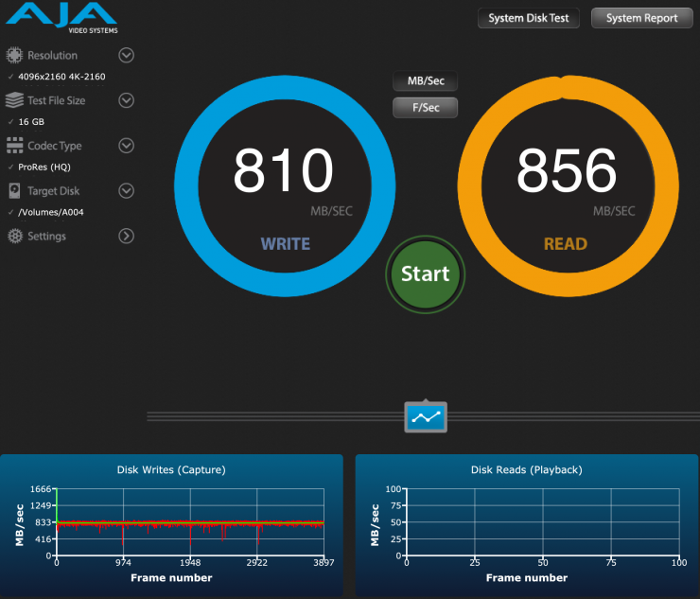
Task: Select the 4096x2160 4K-2160 resolution option
Action: pyautogui.click(x=61, y=76)
